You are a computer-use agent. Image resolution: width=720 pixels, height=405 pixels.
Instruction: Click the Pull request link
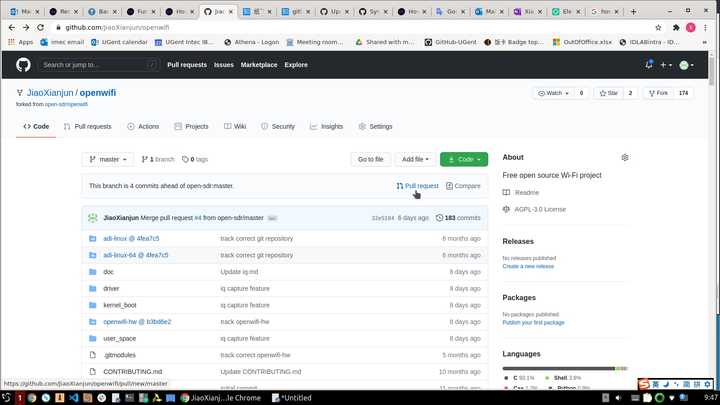(x=417, y=186)
